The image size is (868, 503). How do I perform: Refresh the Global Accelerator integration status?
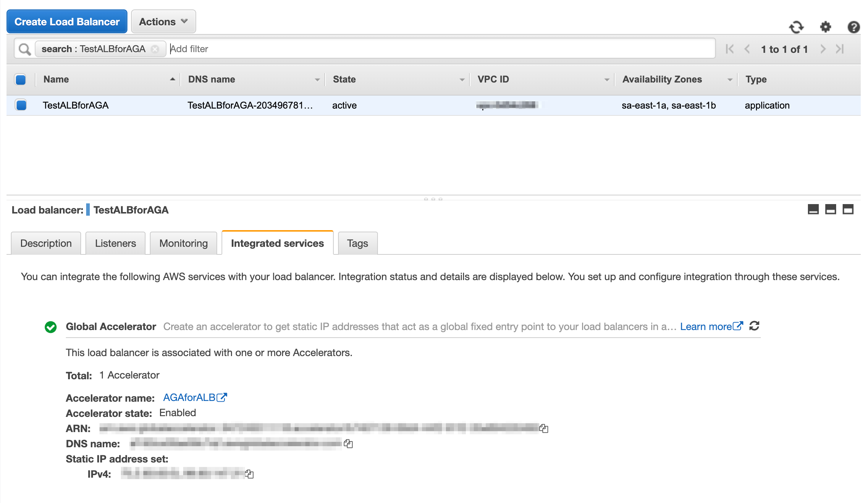754,326
